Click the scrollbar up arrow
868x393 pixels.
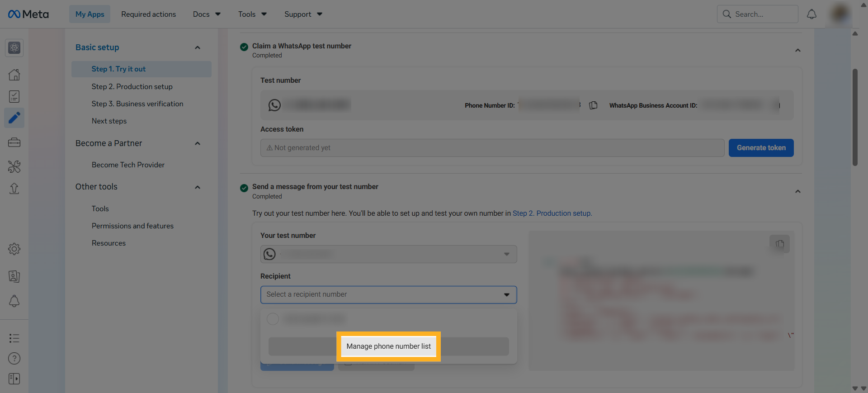click(x=855, y=33)
